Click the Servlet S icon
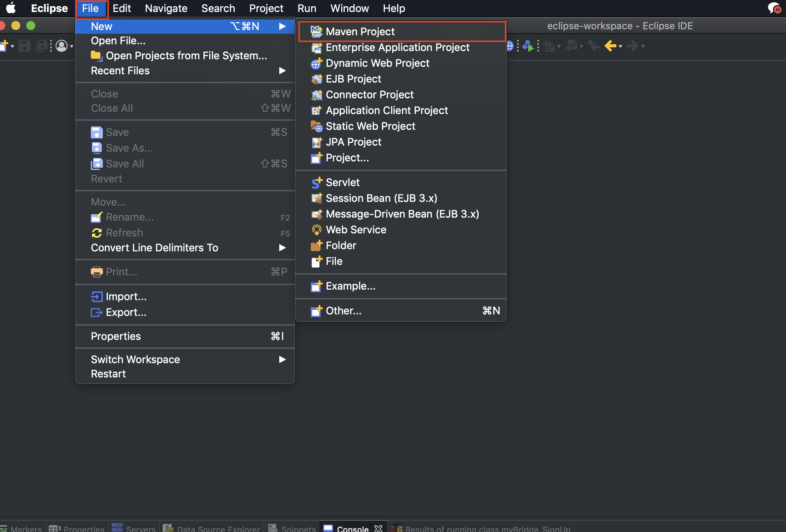Viewport: 786px width, 532px height. (316, 183)
